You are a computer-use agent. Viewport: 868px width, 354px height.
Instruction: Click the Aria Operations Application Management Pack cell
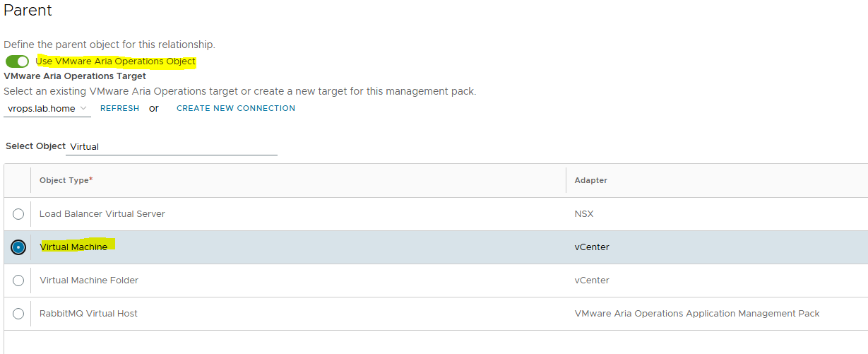[697, 314]
